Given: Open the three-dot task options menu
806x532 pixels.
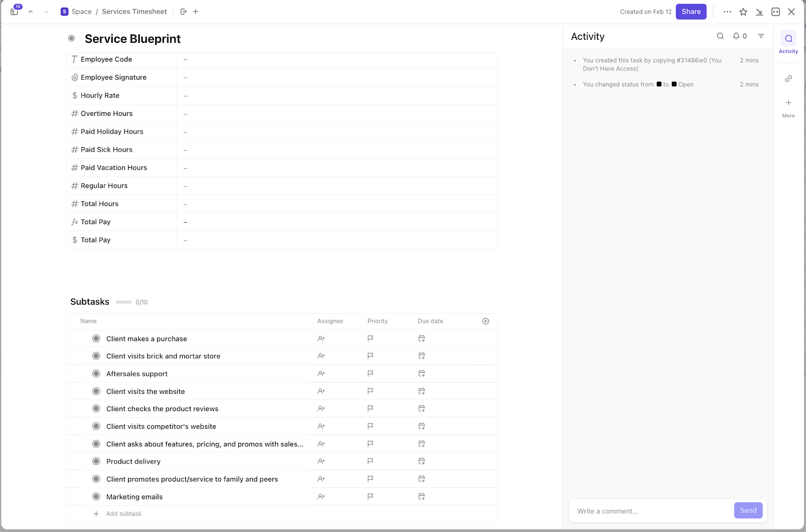Looking at the screenshot, I should click(x=727, y=12).
